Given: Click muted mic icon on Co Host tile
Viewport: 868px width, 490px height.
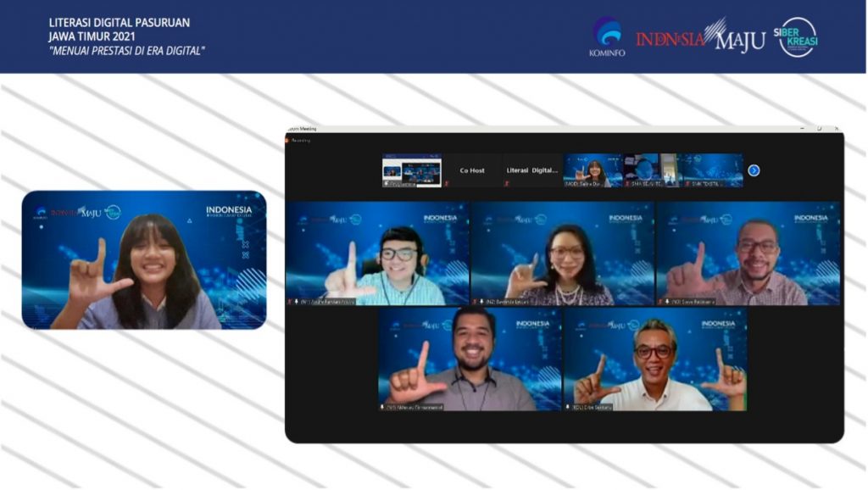Looking at the screenshot, I should [447, 183].
